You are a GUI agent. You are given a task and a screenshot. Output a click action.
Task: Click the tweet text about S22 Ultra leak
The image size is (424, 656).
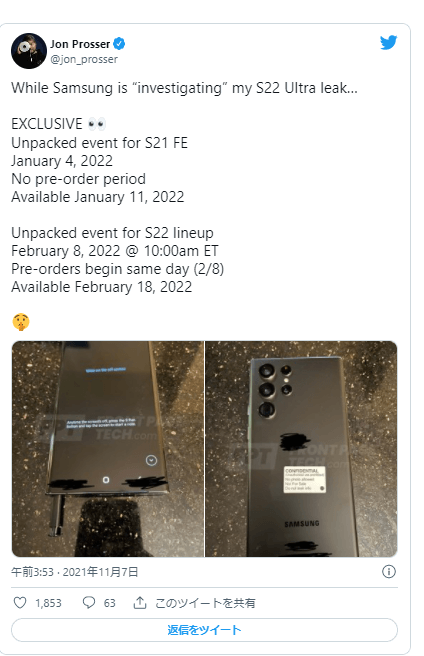point(184,88)
